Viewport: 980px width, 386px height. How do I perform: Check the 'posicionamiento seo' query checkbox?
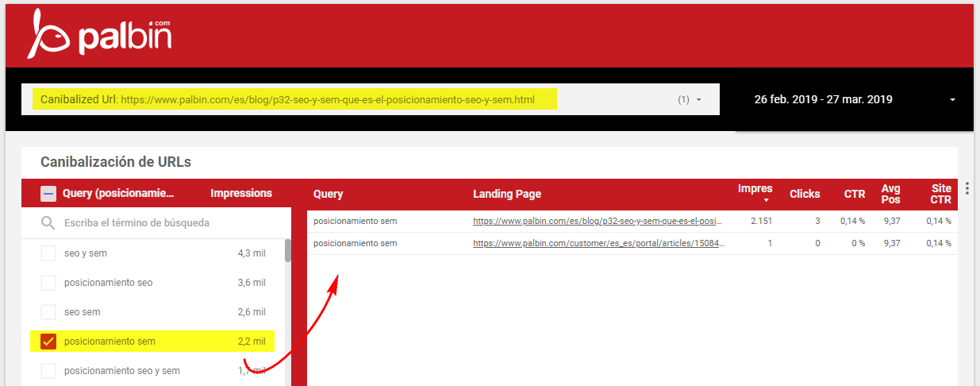click(48, 283)
